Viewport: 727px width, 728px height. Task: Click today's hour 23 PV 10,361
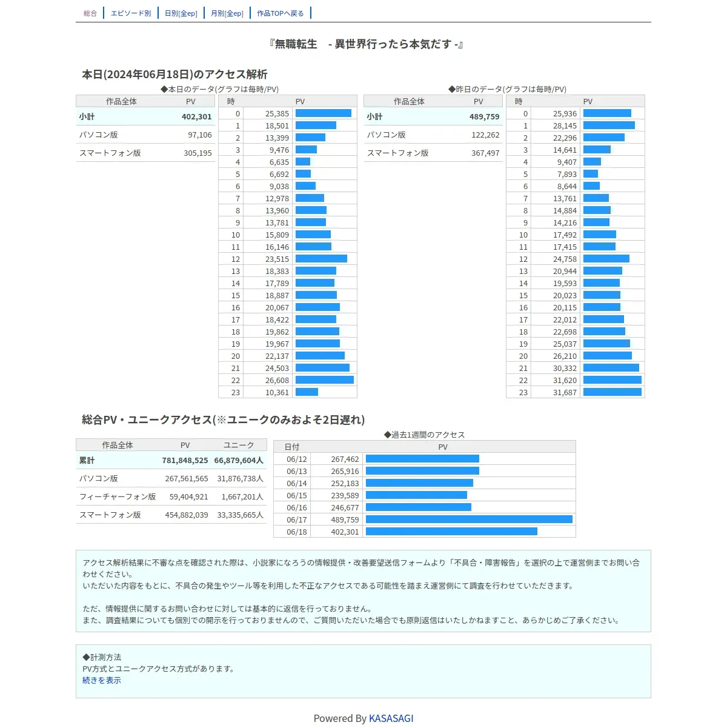tap(277, 392)
